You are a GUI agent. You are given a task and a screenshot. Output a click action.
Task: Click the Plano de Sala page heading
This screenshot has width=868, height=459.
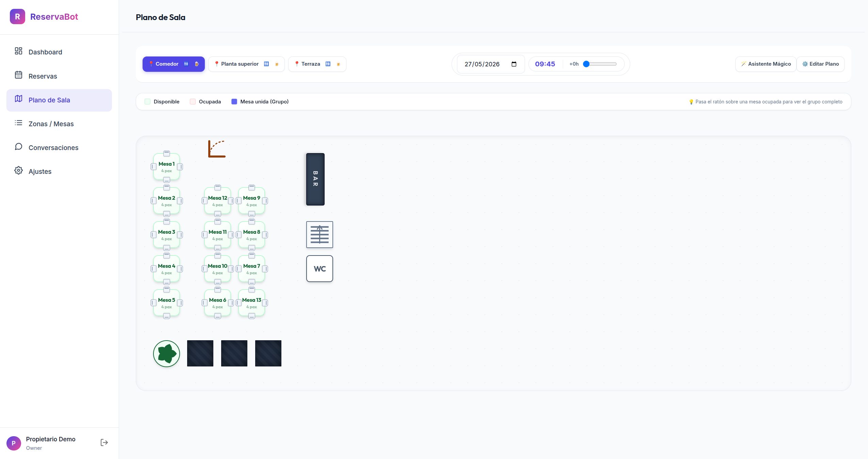(x=161, y=17)
